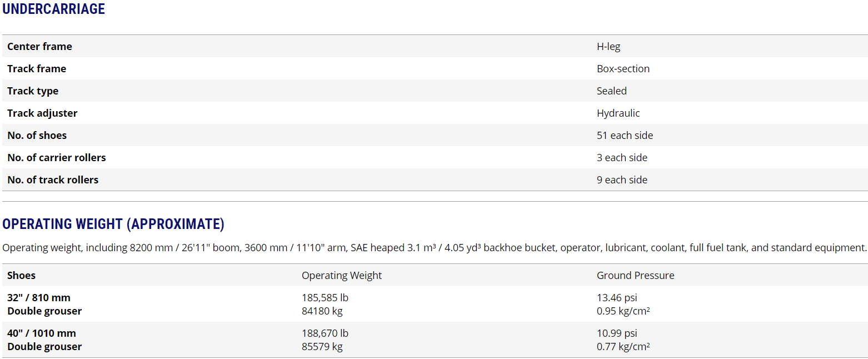Click the Ground Pressure column header

635,276
